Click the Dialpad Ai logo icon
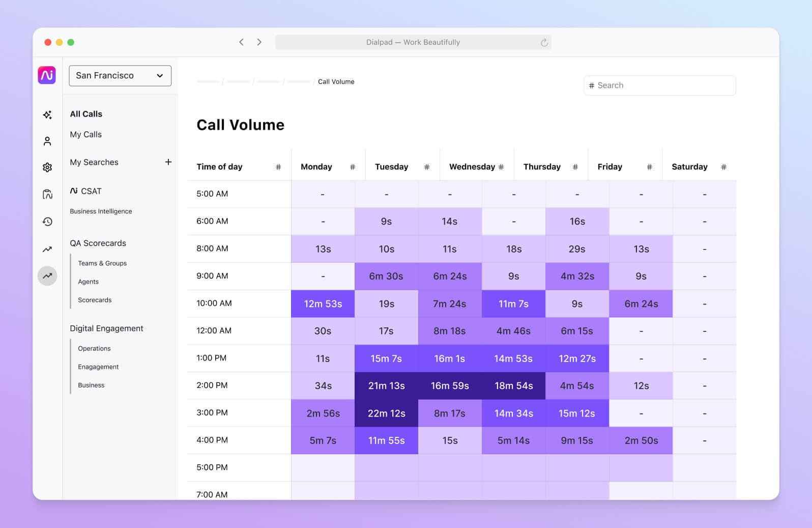 coord(47,75)
